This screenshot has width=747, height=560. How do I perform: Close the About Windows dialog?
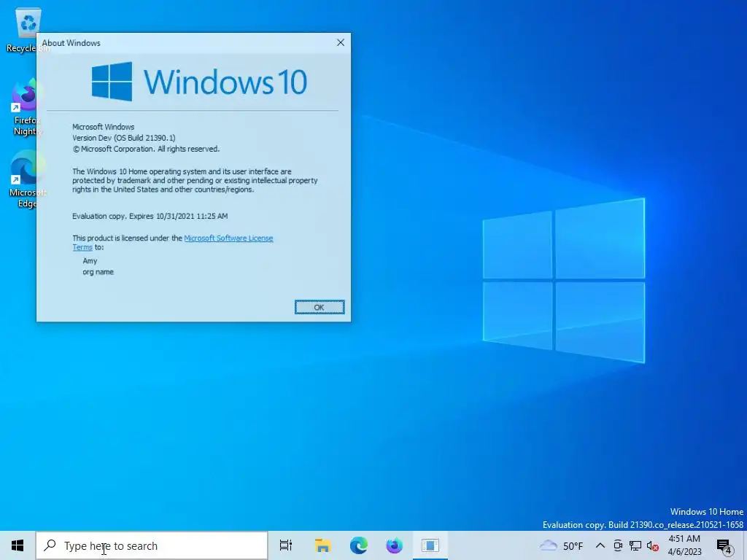point(340,43)
